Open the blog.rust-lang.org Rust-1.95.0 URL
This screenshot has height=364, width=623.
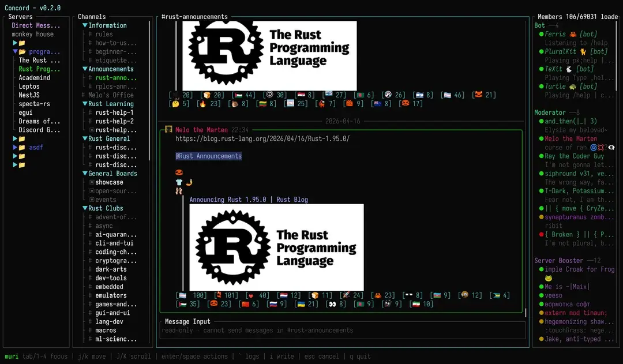[x=262, y=138]
